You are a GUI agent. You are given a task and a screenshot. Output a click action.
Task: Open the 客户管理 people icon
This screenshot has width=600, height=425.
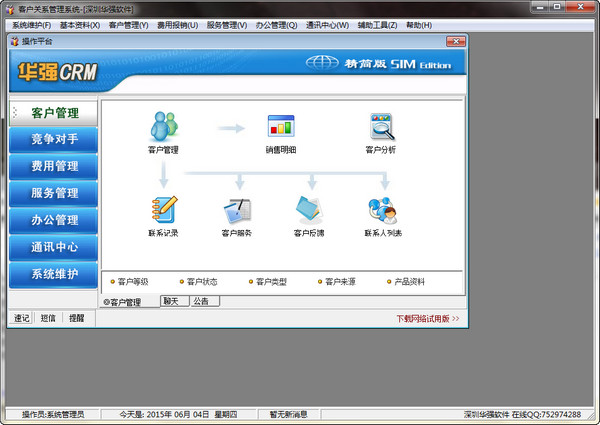(164, 126)
